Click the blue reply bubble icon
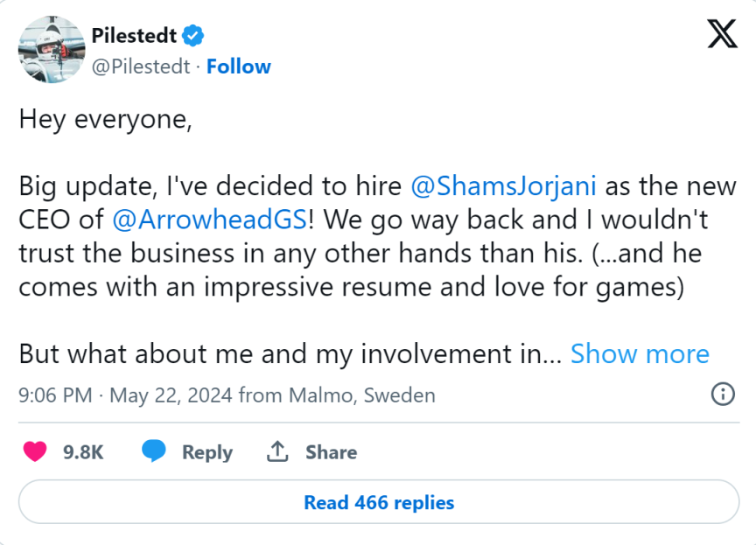Viewport: 756px width, 545px height. [x=154, y=451]
